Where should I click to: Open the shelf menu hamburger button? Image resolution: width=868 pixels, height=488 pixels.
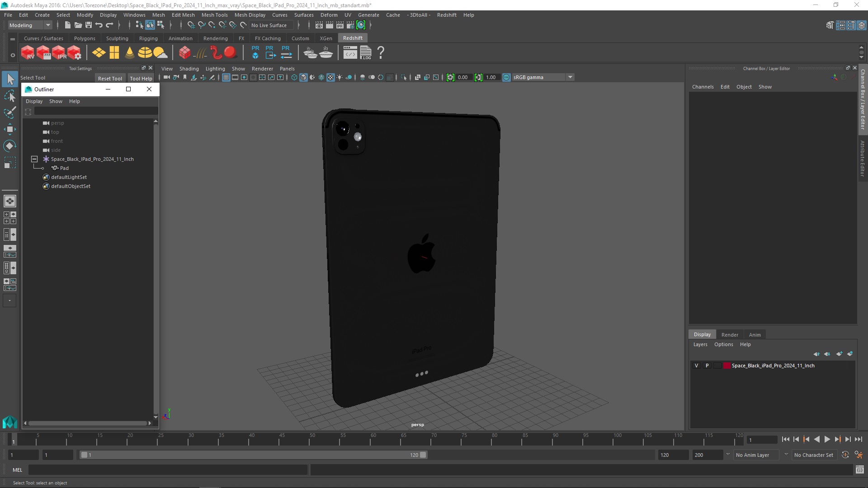point(13,39)
